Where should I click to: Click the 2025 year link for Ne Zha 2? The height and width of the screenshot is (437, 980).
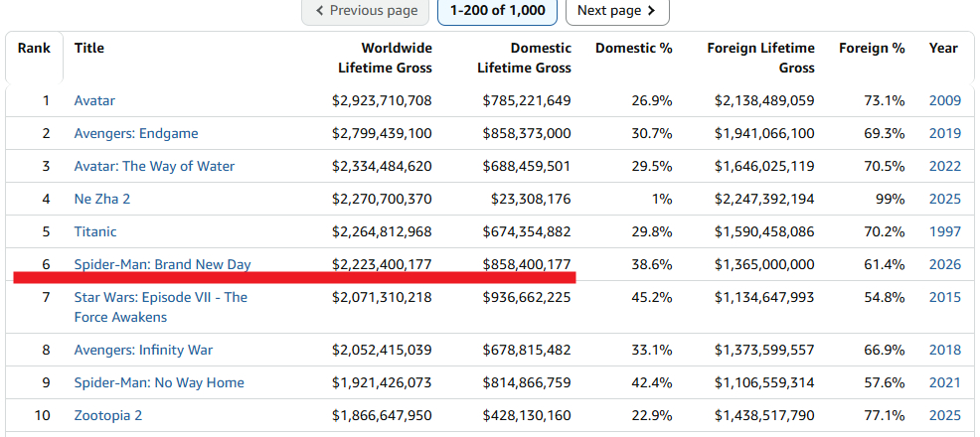(945, 200)
